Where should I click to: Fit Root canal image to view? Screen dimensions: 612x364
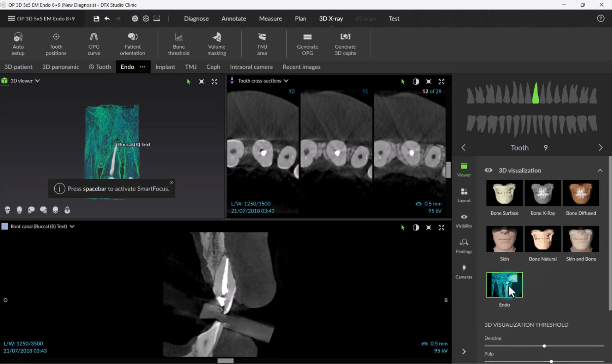[x=429, y=228]
